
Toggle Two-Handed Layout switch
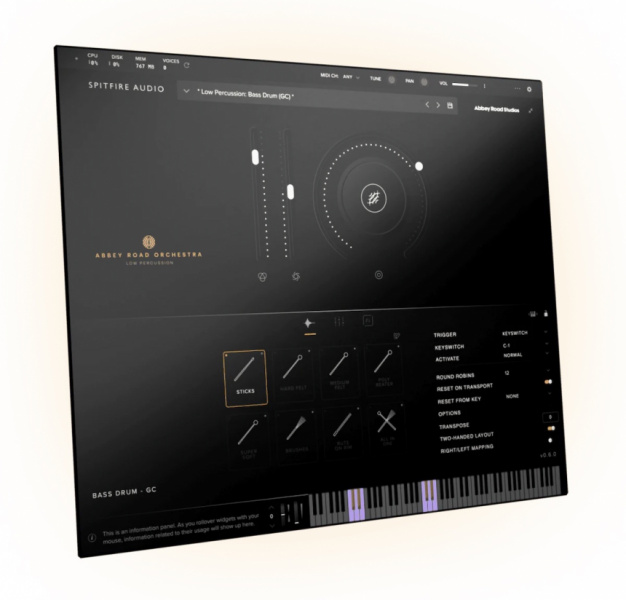click(551, 428)
